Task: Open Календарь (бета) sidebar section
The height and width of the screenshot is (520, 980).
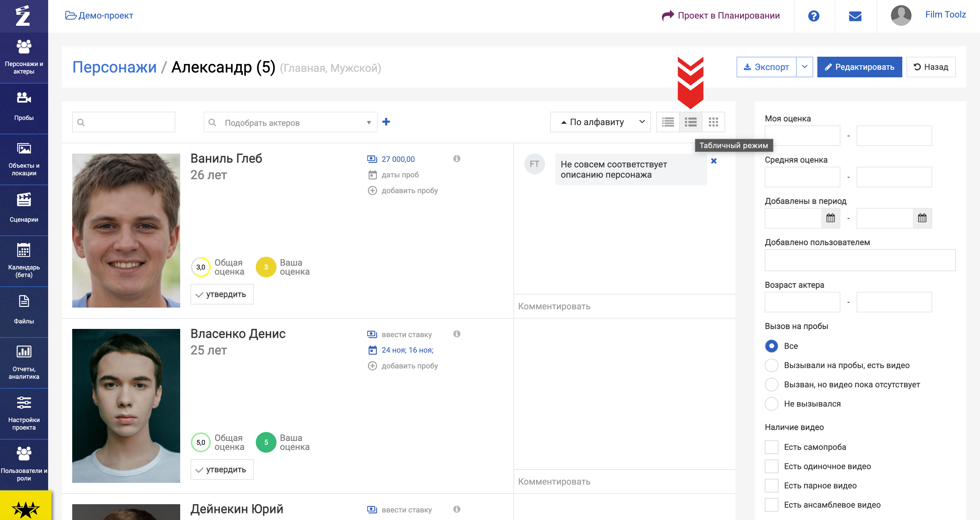Action: 24,261
